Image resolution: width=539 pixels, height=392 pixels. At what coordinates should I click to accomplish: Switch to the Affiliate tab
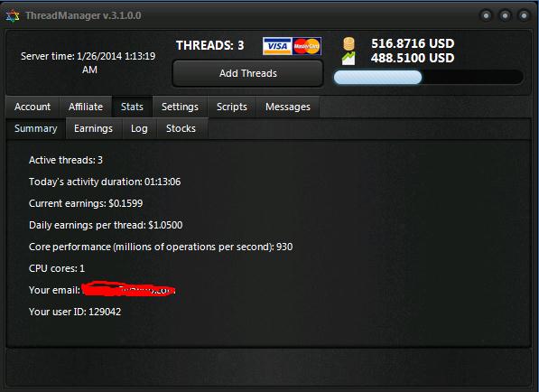pyautogui.click(x=86, y=107)
